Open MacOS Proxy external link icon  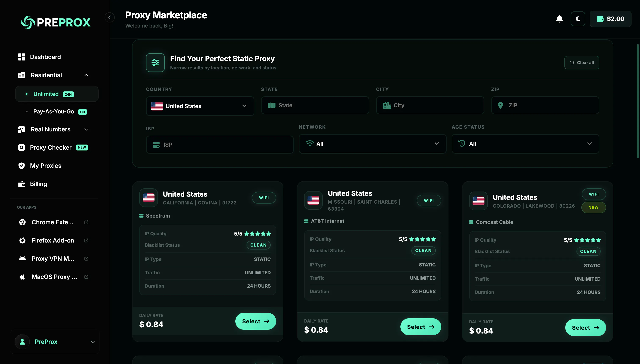(86, 277)
